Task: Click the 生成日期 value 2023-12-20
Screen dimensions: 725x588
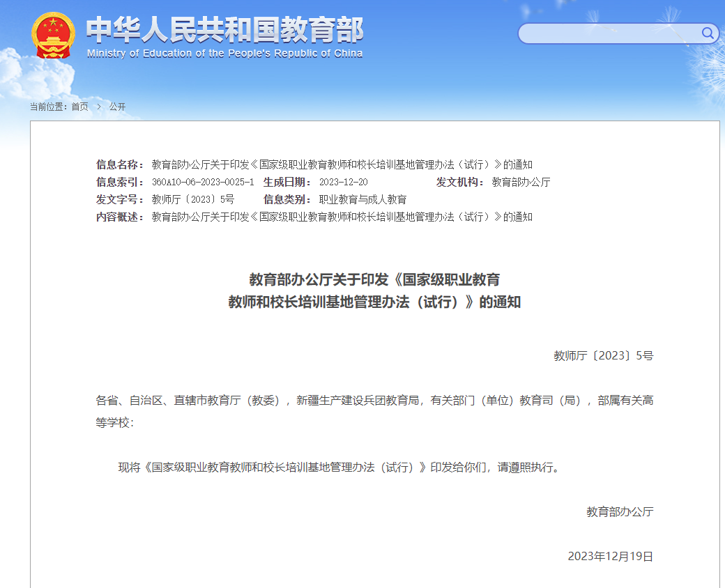Action: pos(343,182)
